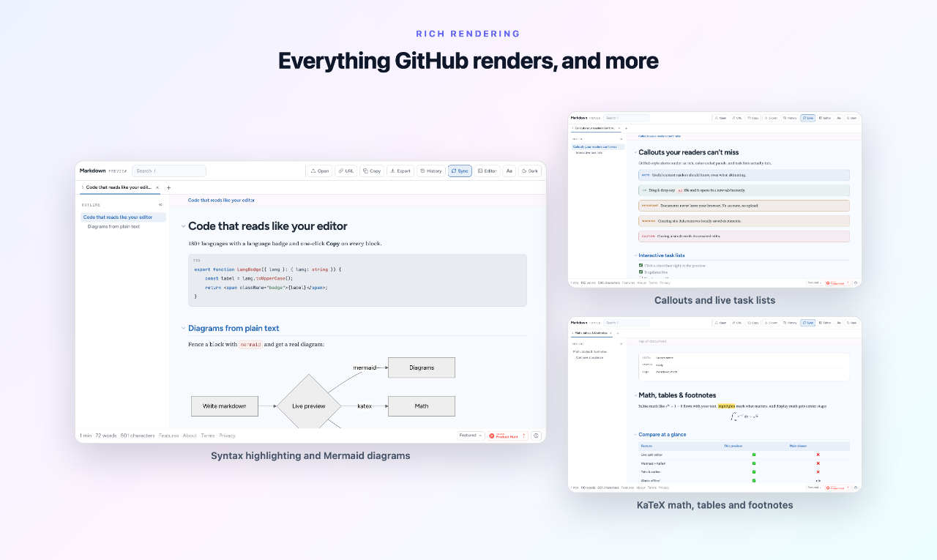The image size is (937, 560).
Task: Open the About link in the Code that reads window footer
Action: 190,436
